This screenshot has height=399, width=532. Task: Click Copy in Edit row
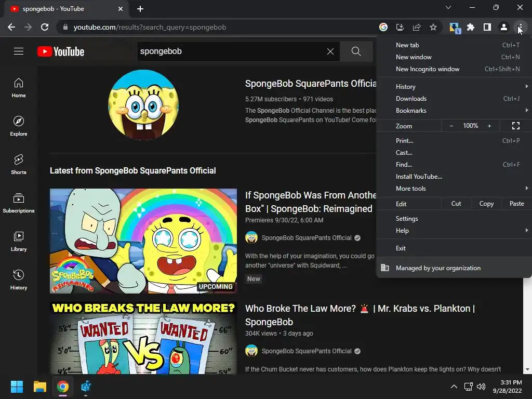tap(486, 204)
